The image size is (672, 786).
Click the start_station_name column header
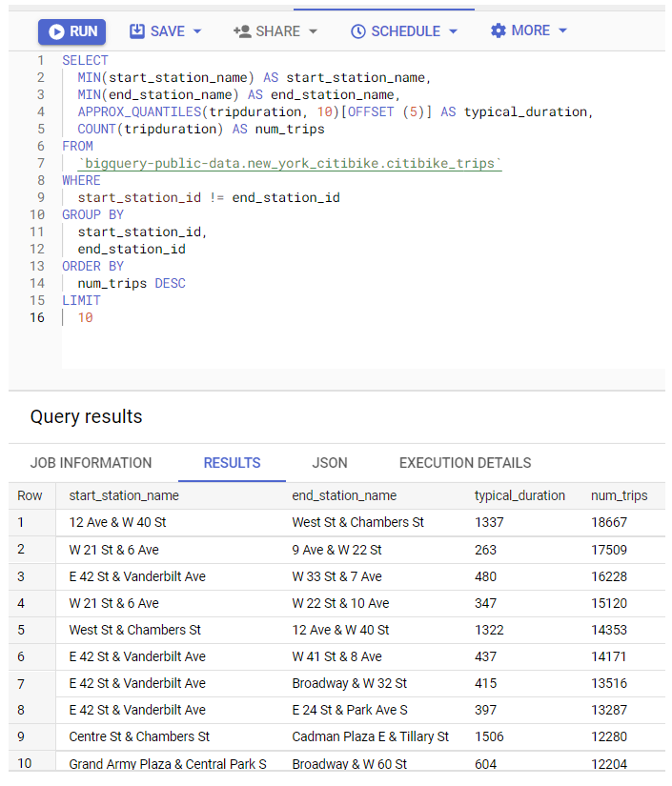tap(124, 495)
